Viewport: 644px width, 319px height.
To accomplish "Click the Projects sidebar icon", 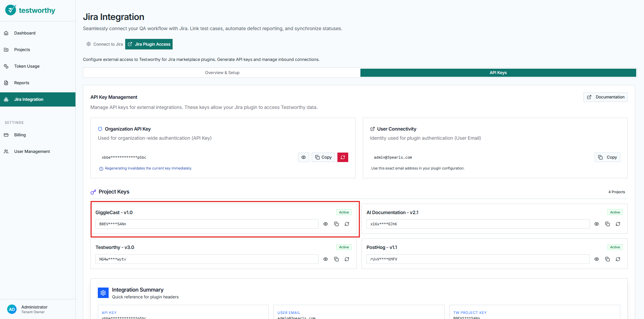I will (x=6, y=50).
